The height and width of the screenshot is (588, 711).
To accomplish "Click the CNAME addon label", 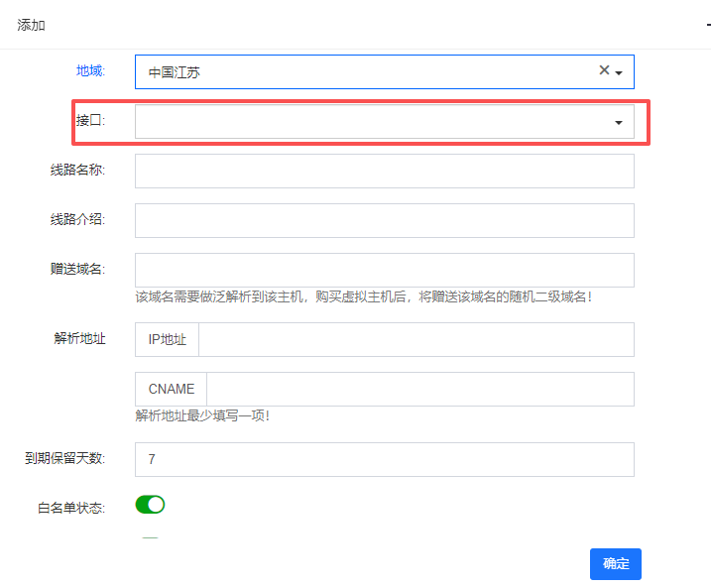I will [171, 389].
